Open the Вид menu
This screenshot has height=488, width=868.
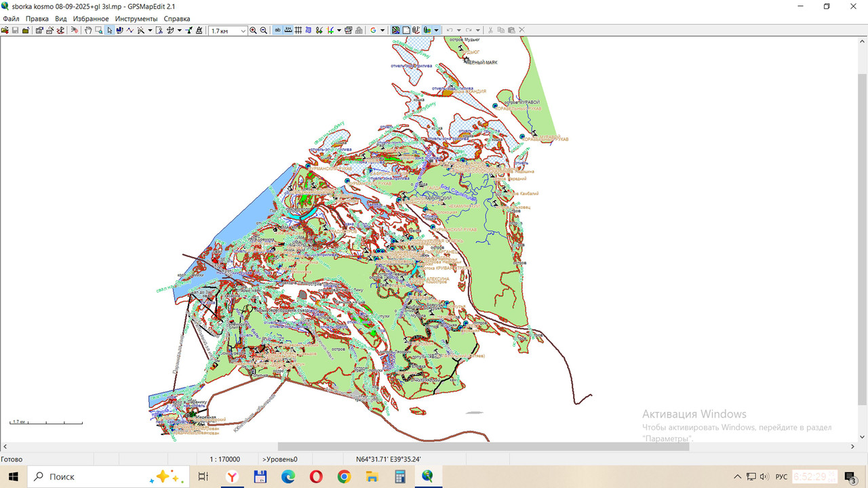(x=61, y=18)
